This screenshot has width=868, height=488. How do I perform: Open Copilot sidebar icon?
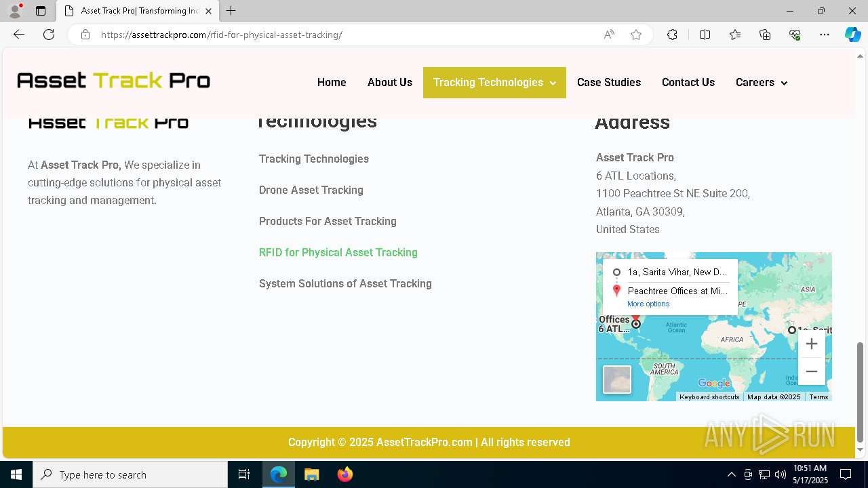tap(852, 35)
